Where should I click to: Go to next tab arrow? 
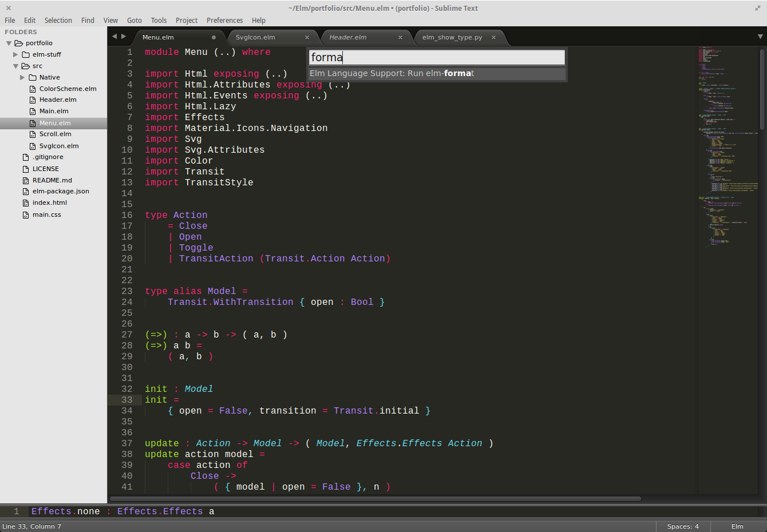[124, 36]
